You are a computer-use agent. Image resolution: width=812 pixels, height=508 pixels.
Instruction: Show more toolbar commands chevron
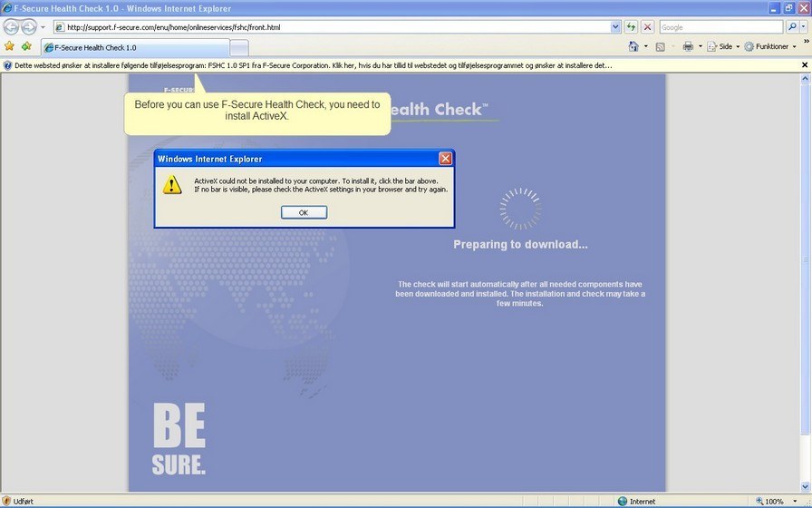807,41
